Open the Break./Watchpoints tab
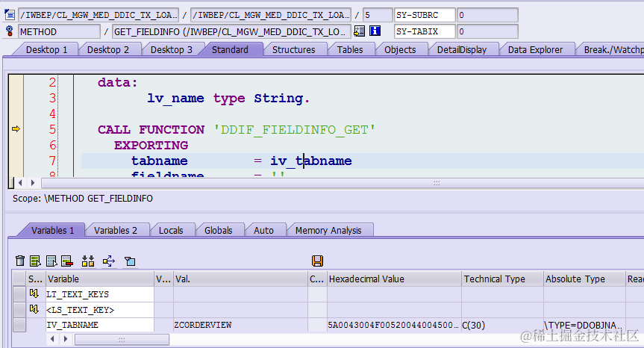Screen dimensions: 644x348 click(613, 50)
